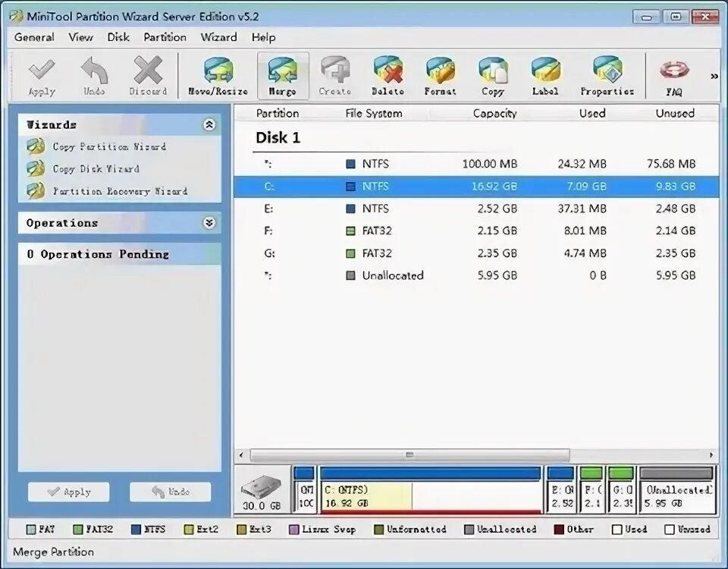This screenshot has height=569, width=728.
Task: Select the Unallocated block in disk map
Action: tap(677, 491)
